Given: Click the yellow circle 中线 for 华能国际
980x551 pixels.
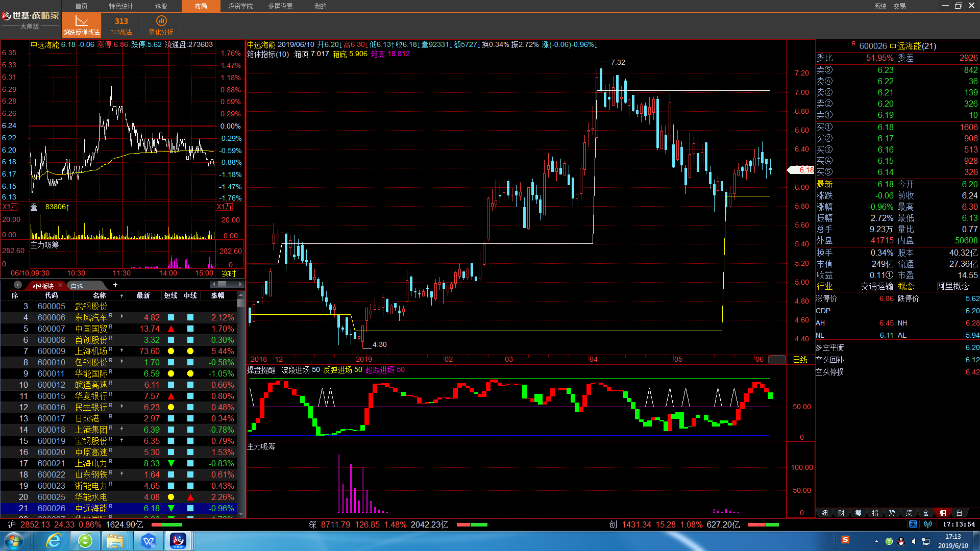Looking at the screenshot, I should point(190,373).
